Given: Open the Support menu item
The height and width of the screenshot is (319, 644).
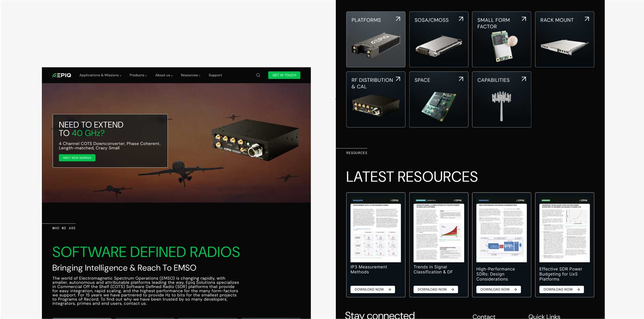Looking at the screenshot, I should pos(215,75).
